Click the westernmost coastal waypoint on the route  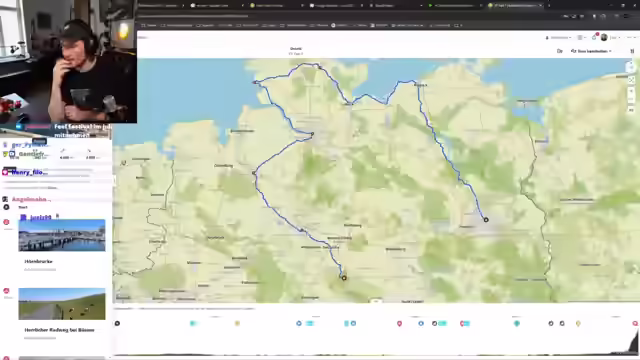click(255, 82)
